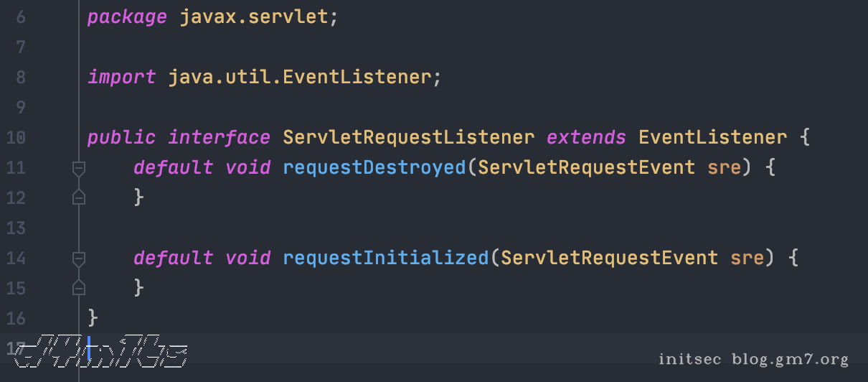Click line number 16 in gutter
The image size is (868, 382).
(x=16, y=317)
